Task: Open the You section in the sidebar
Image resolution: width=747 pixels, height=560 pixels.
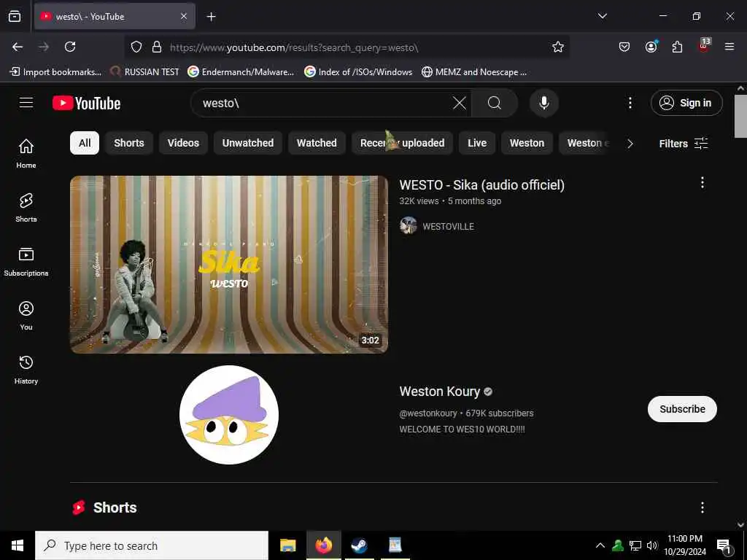Action: pyautogui.click(x=26, y=315)
